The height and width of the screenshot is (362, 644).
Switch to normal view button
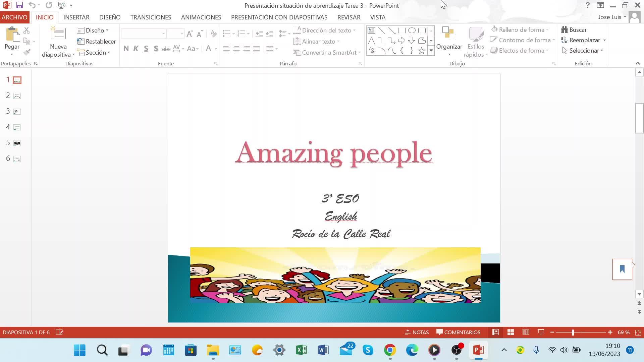[495, 332]
